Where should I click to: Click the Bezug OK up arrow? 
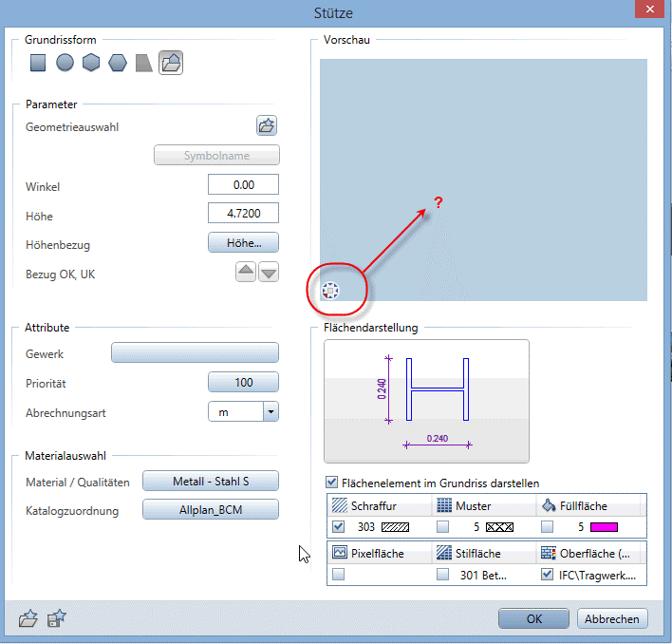click(246, 273)
